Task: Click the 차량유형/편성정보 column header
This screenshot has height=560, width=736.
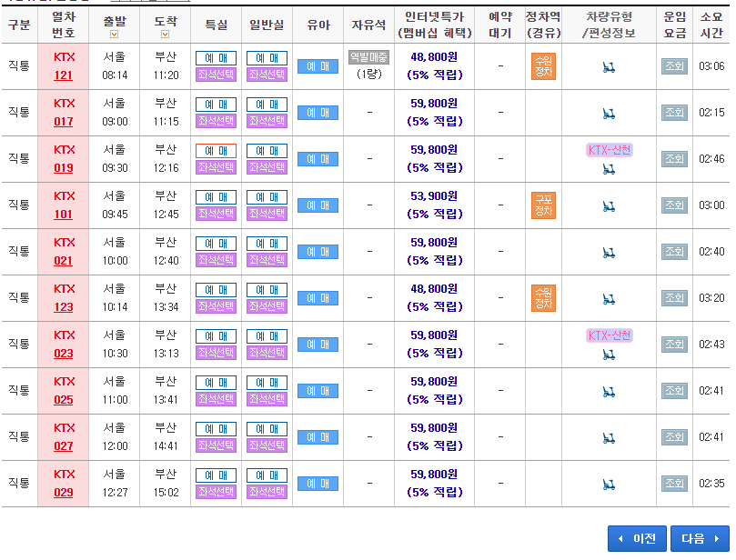Action: coord(609,25)
